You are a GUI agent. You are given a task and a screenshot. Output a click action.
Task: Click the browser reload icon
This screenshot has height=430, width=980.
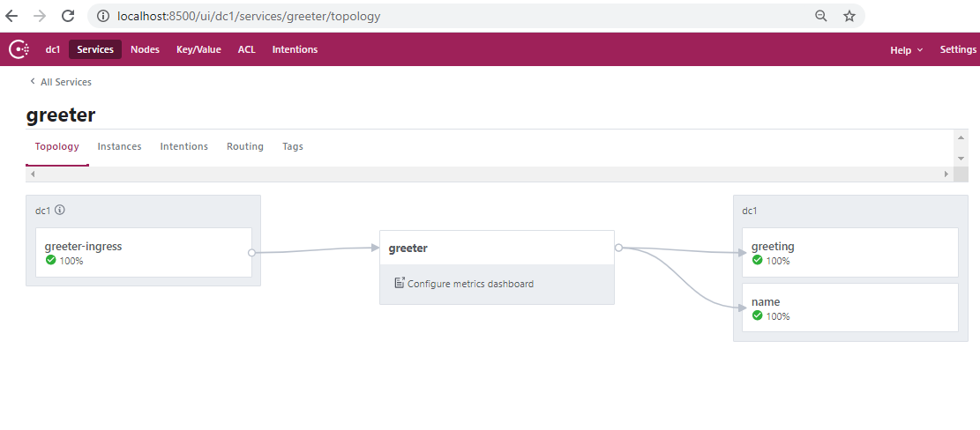68,16
